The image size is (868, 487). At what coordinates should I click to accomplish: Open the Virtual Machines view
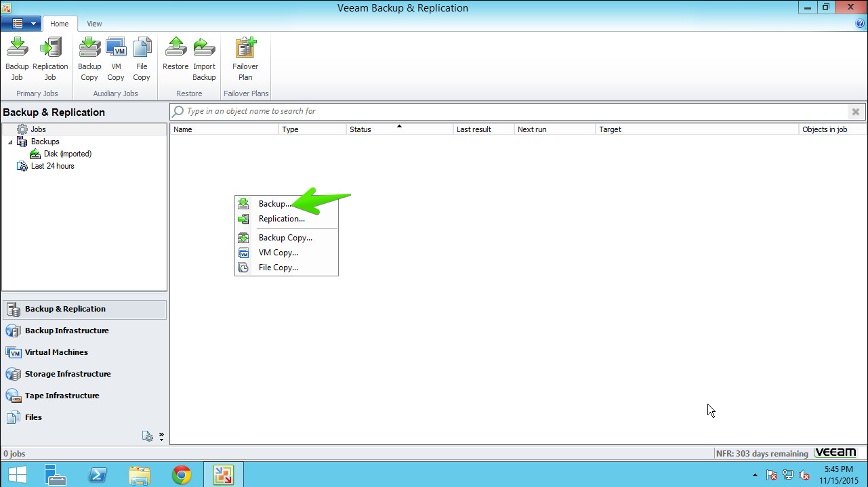click(85, 352)
